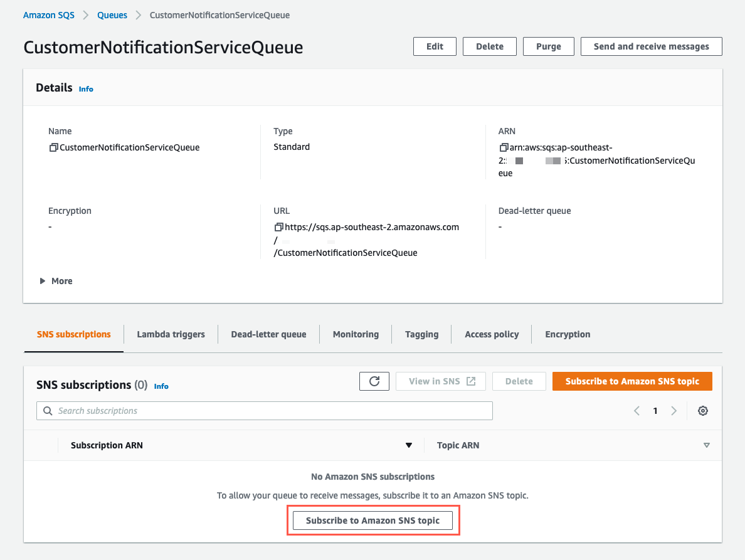Focus the Search subscriptions field
Image resolution: width=745 pixels, height=560 pixels.
pyautogui.click(x=265, y=411)
